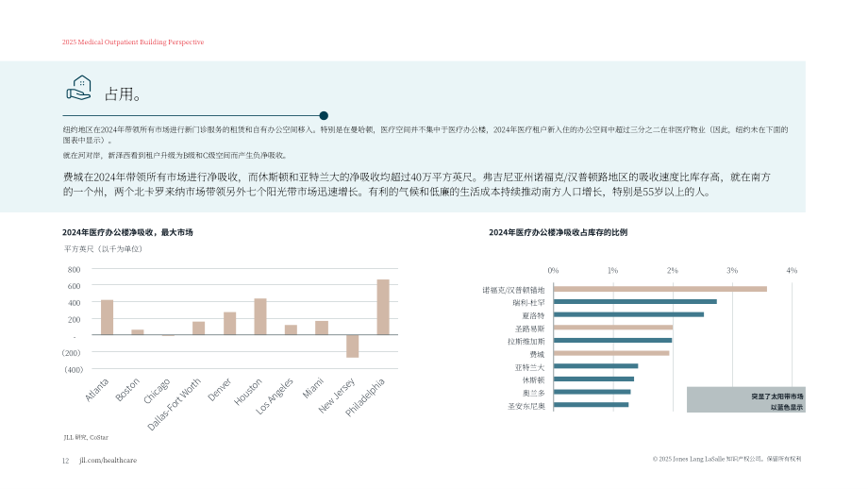Click the Houston bar in the left chart

pyautogui.click(x=260, y=317)
